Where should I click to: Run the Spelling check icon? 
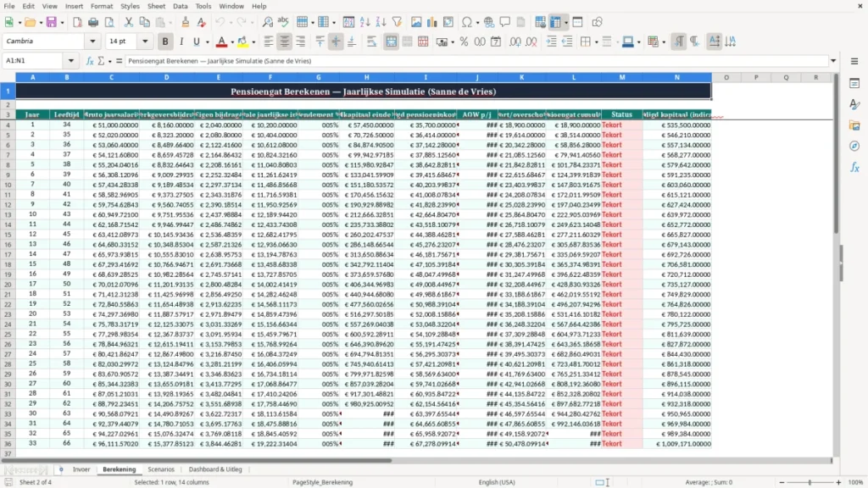(283, 22)
